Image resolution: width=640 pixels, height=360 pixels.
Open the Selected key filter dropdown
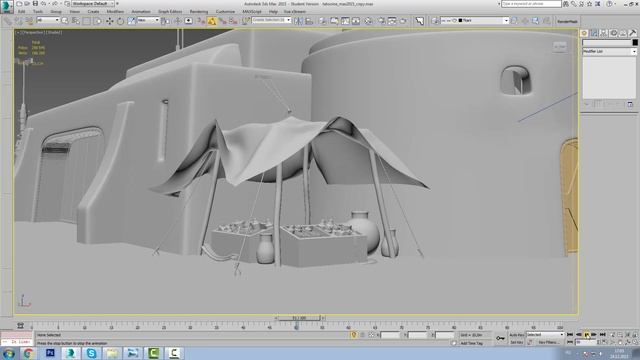[545, 335]
